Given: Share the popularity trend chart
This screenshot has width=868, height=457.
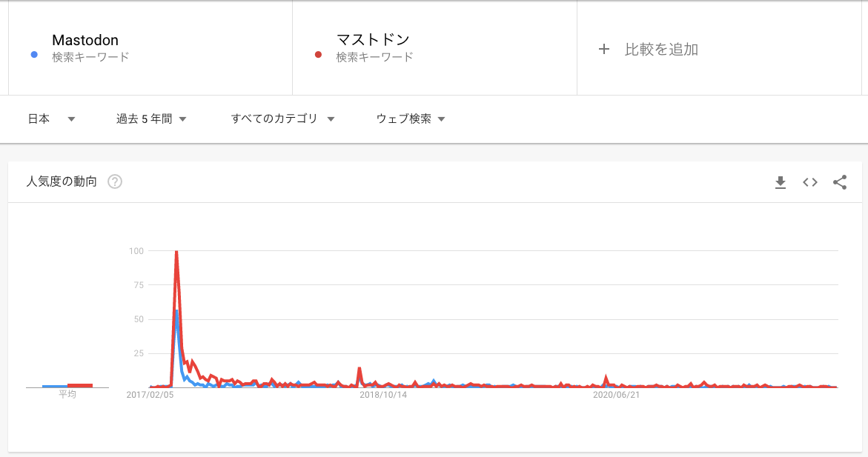Looking at the screenshot, I should 840,182.
